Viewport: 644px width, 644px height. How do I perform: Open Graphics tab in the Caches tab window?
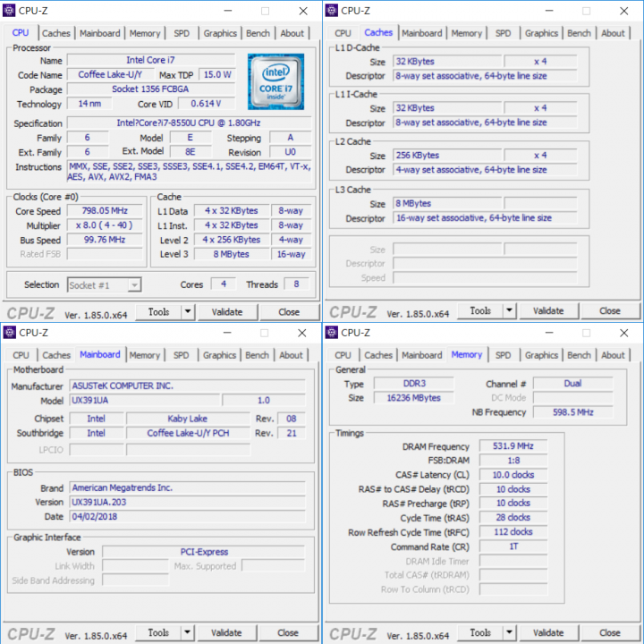541,33
